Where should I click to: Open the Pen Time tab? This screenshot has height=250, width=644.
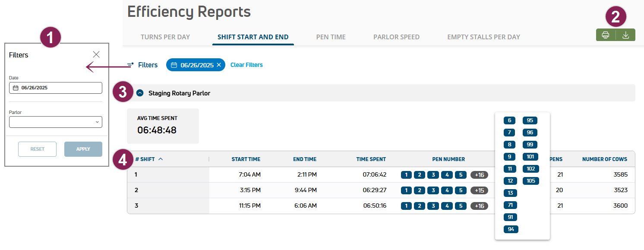[x=331, y=37]
